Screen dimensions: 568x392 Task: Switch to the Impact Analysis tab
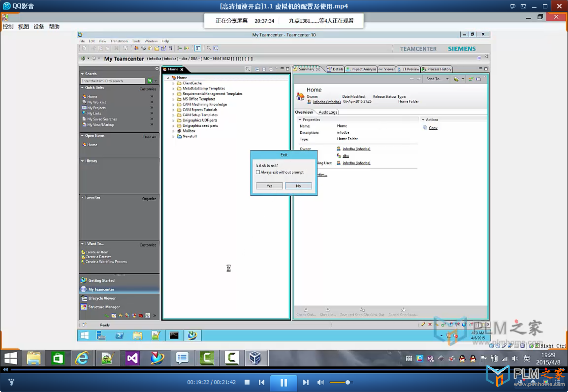click(361, 69)
